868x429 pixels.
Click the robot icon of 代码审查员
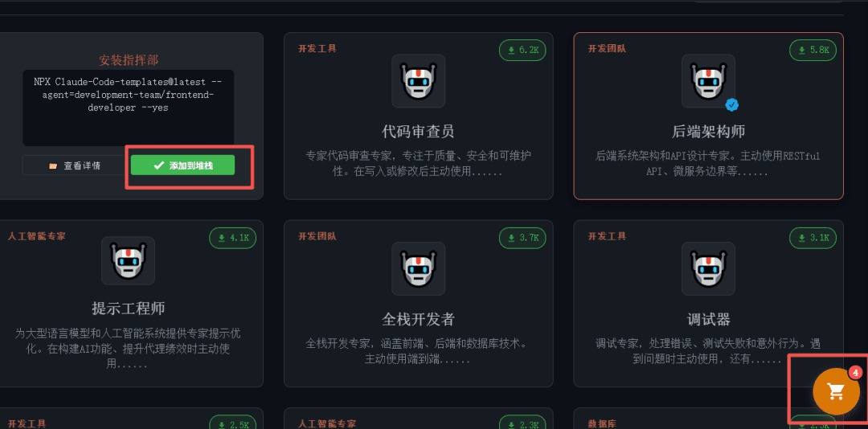(418, 81)
